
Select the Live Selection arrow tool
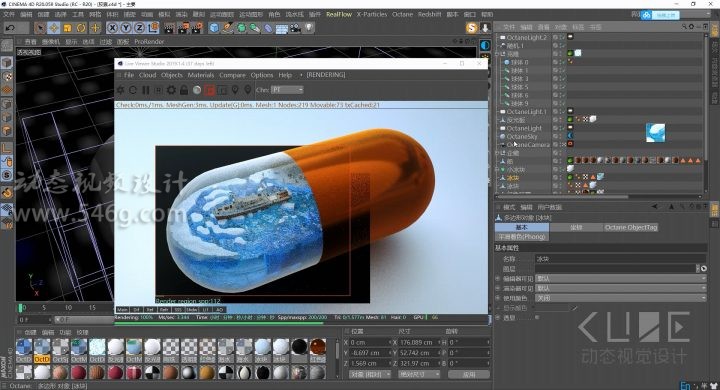(40, 28)
